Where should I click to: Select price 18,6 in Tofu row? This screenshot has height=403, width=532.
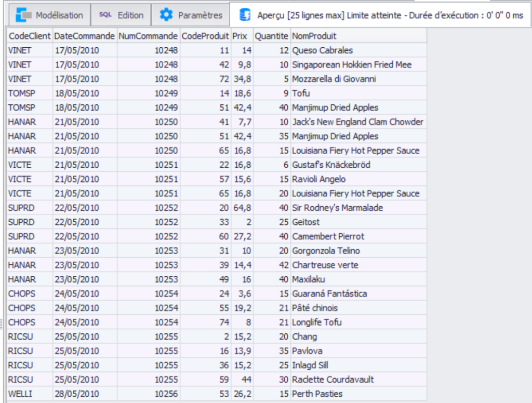tap(242, 93)
